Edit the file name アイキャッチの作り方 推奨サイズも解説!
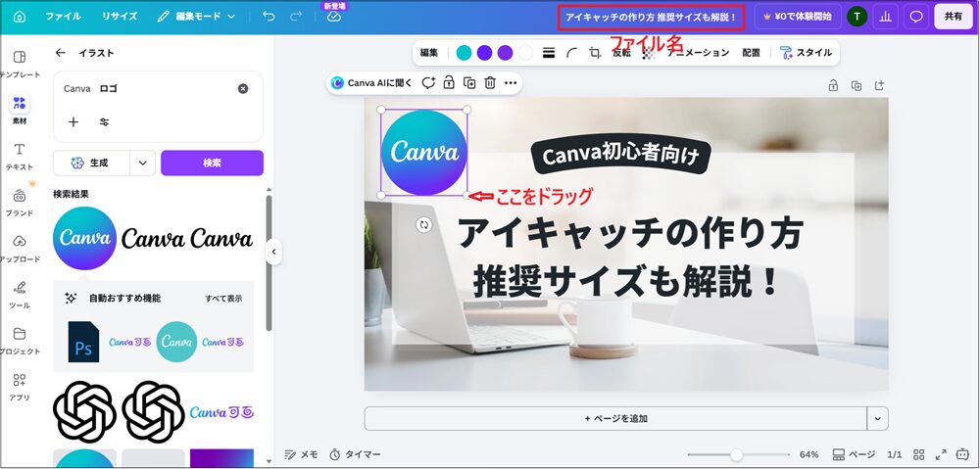Screen dimensions: 980x469 click(652, 18)
